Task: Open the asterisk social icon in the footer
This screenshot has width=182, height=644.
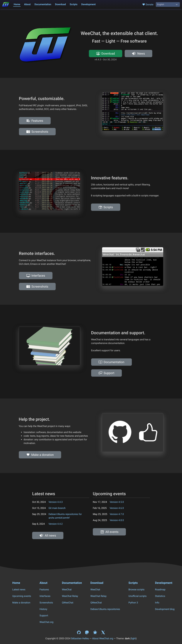Action: pos(95,632)
